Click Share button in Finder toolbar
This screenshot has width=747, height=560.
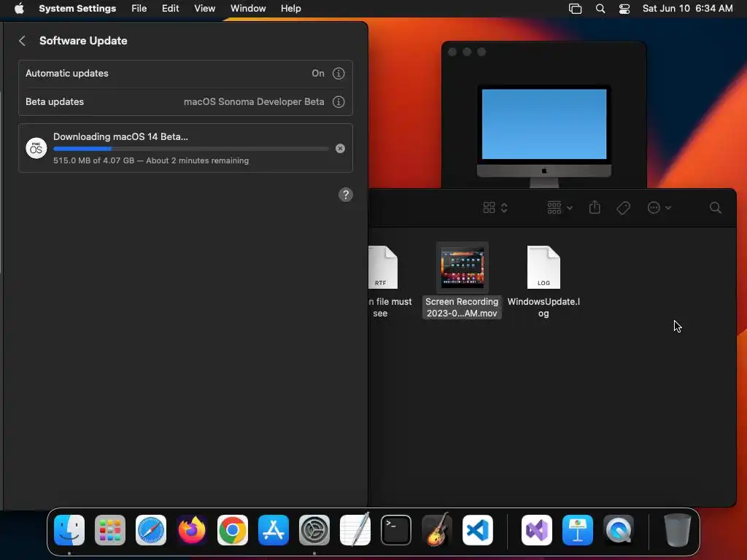click(595, 208)
